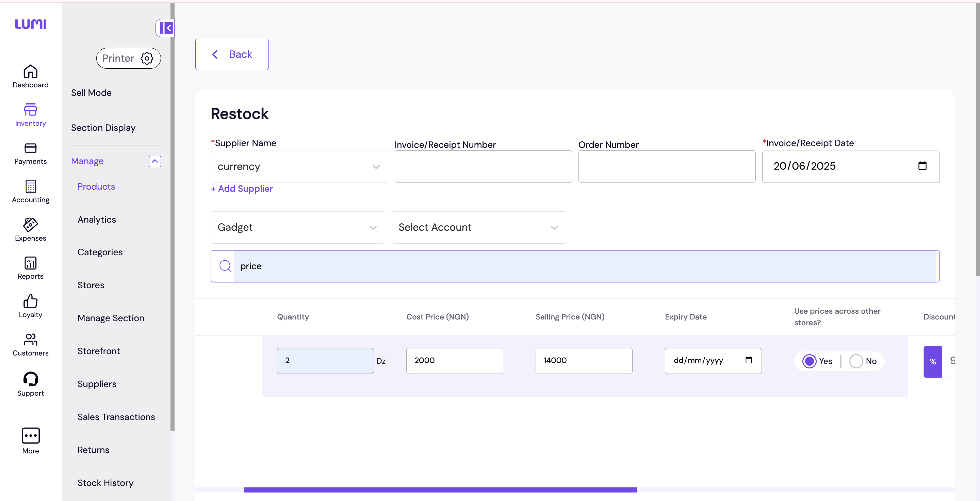Select No for prices across stores
Image resolution: width=980 pixels, height=501 pixels.
tap(856, 361)
